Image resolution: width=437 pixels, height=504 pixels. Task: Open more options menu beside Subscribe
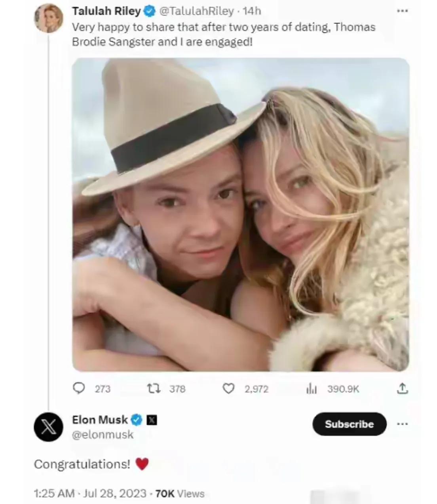point(402,424)
